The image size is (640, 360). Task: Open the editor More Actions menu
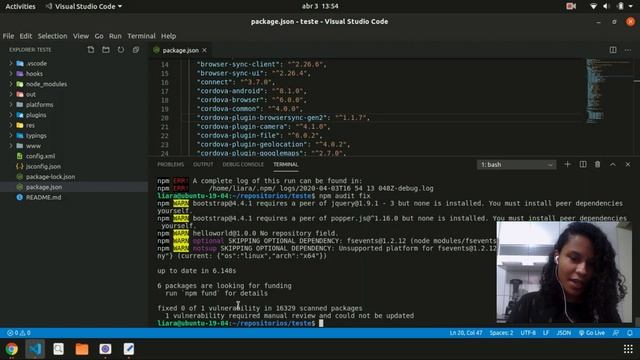click(628, 50)
